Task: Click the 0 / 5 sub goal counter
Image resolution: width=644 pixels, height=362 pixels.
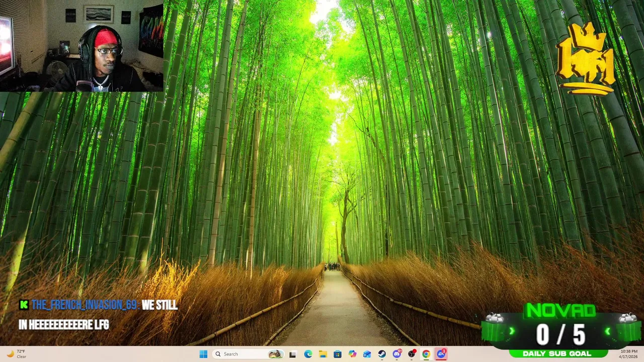Action: pyautogui.click(x=560, y=334)
